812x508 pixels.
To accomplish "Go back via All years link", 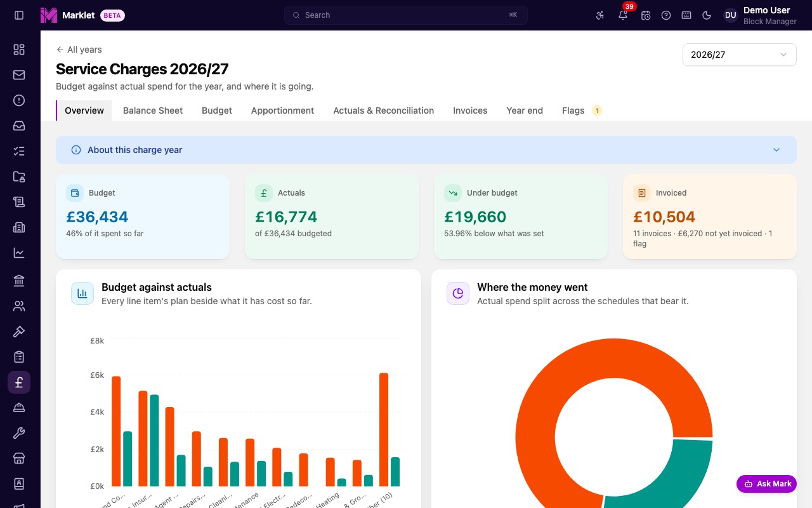I will tap(79, 50).
